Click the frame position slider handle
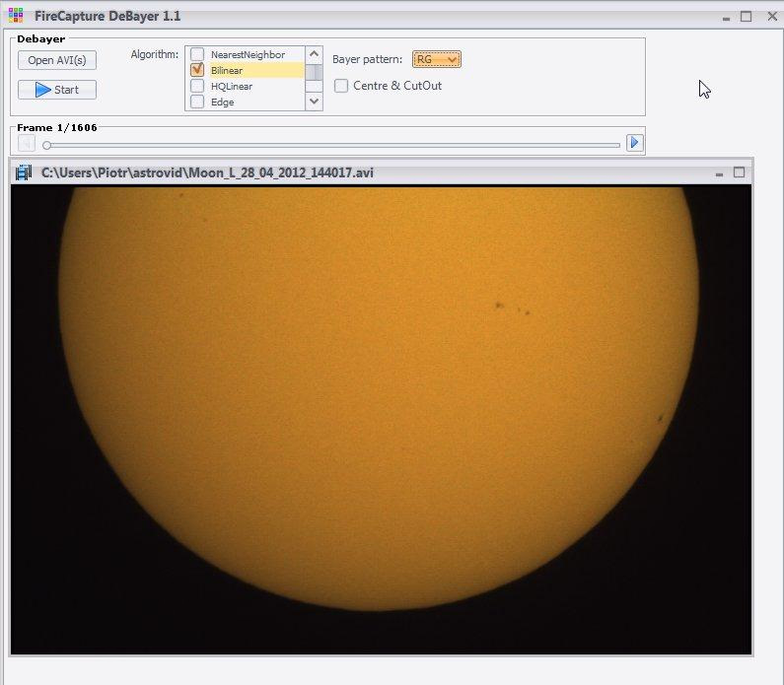The image size is (784, 685). [x=46, y=144]
